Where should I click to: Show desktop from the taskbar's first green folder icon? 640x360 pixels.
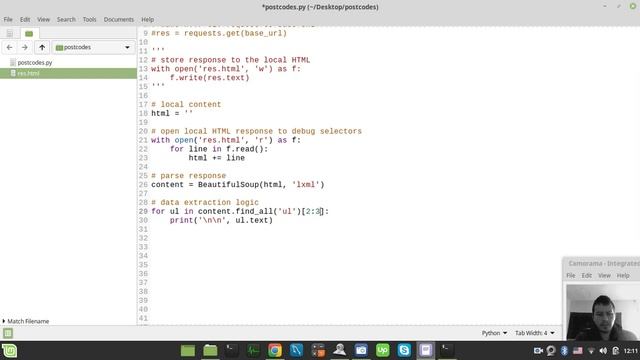tap(188, 351)
